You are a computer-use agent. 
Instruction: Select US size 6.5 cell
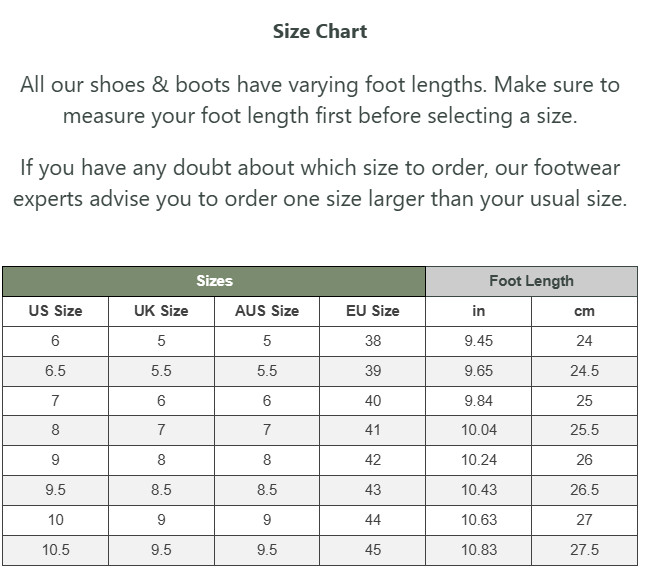[56, 371]
